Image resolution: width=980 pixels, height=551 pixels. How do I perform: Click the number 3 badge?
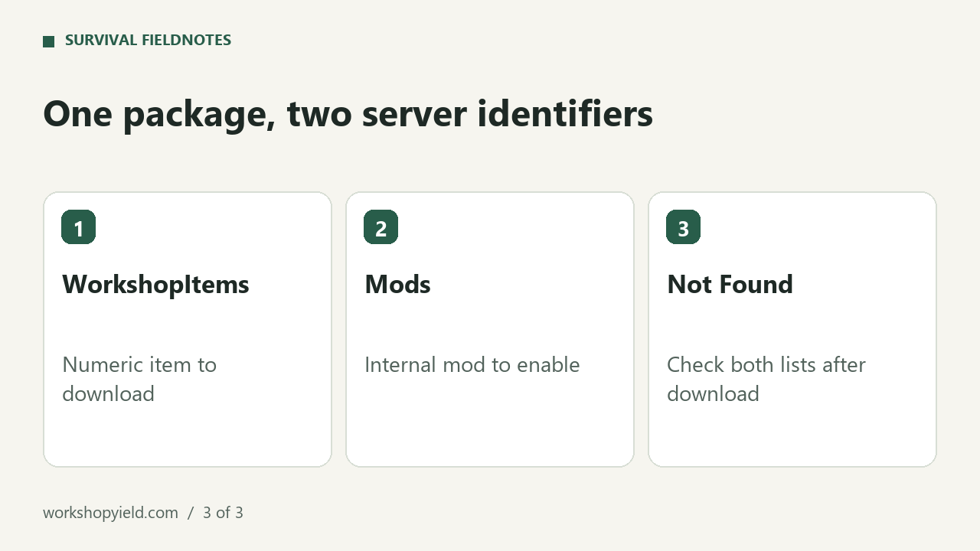[x=683, y=227]
